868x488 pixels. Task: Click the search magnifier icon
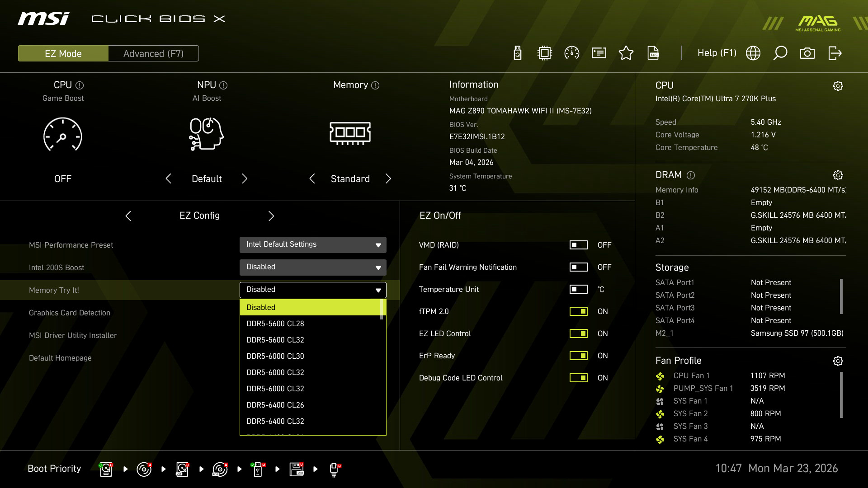coord(780,53)
